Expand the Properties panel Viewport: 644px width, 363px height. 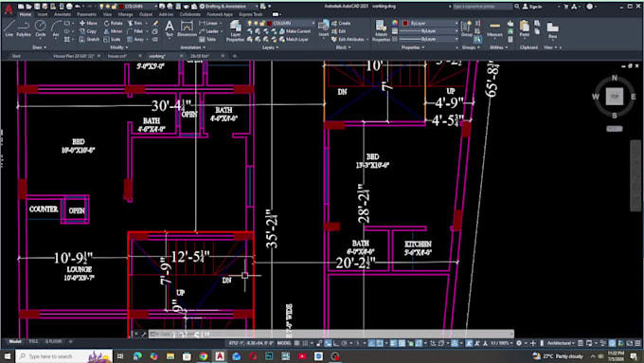[x=413, y=47]
